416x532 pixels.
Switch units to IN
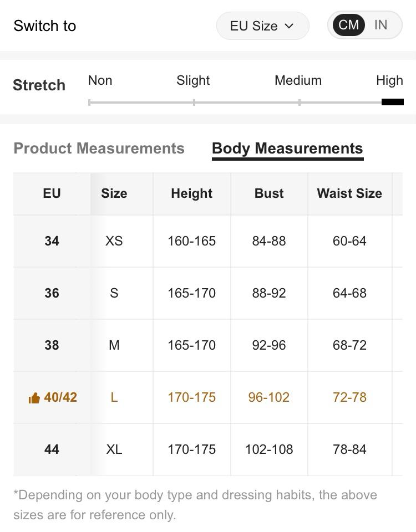(x=381, y=25)
